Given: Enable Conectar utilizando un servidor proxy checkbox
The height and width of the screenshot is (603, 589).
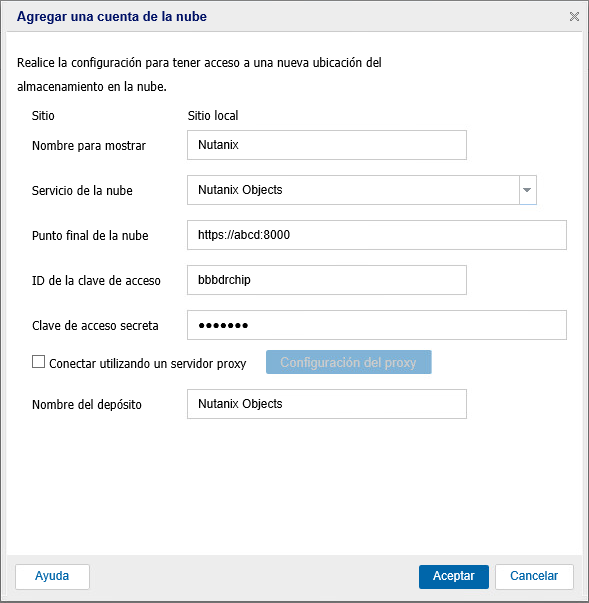Looking at the screenshot, I should pyautogui.click(x=38, y=362).
